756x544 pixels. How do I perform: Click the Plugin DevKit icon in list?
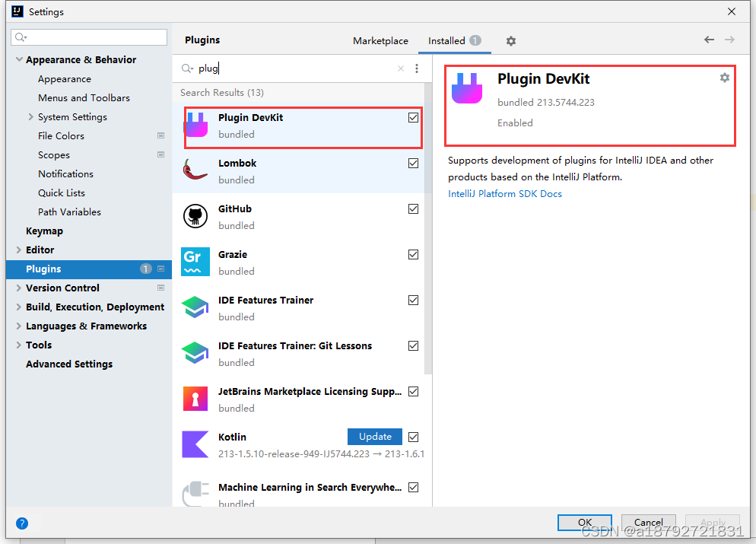(197, 126)
